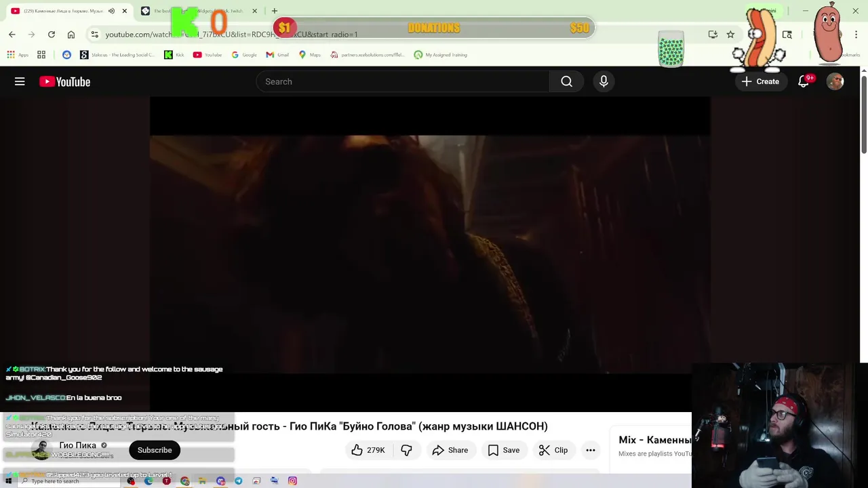Open the Google bookmark

pyautogui.click(x=244, y=55)
